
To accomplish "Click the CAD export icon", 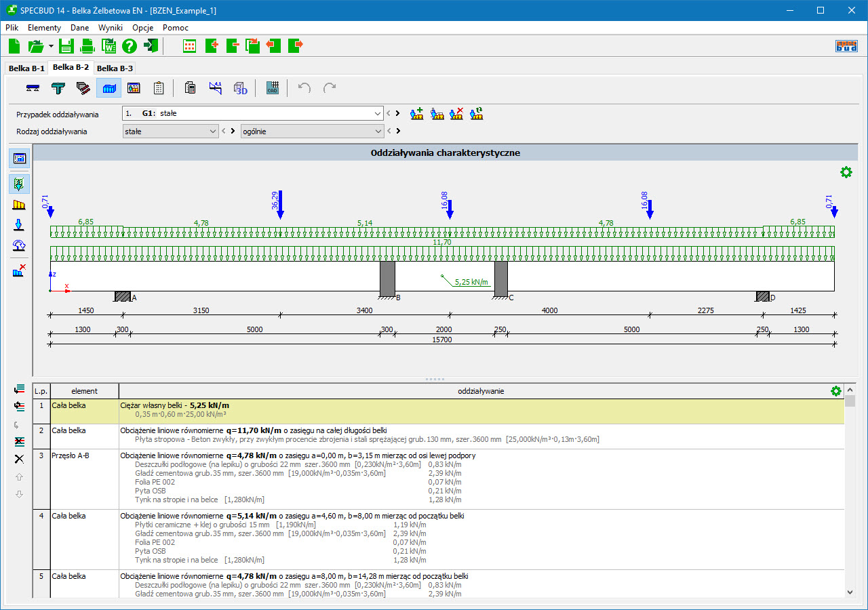I will pyautogui.click(x=273, y=88).
